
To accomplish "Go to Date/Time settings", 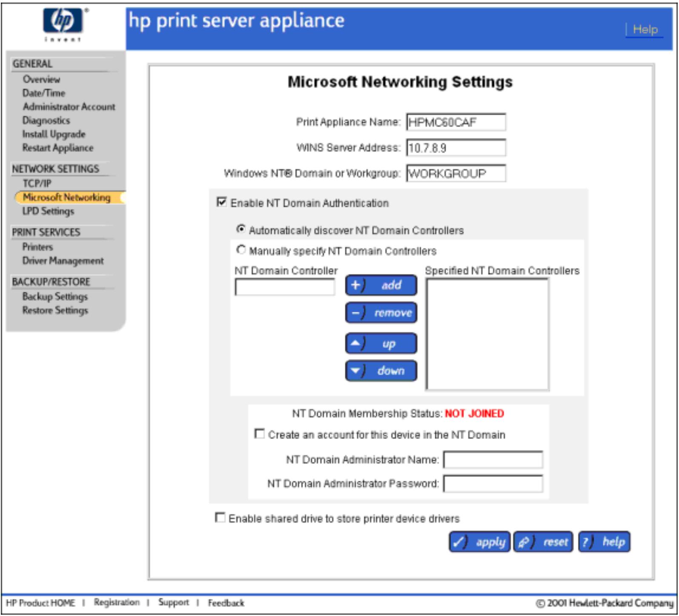I will tap(44, 93).
